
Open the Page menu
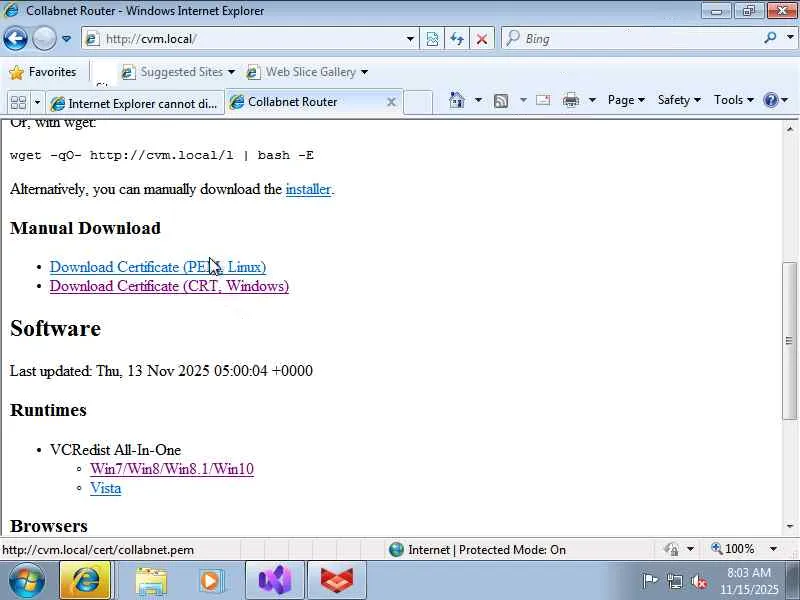click(x=626, y=100)
